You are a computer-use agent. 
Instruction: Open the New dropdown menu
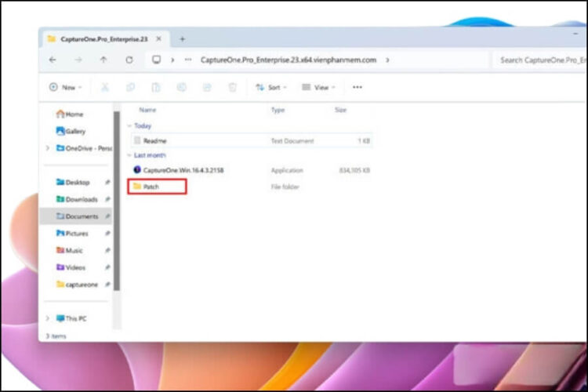(66, 87)
